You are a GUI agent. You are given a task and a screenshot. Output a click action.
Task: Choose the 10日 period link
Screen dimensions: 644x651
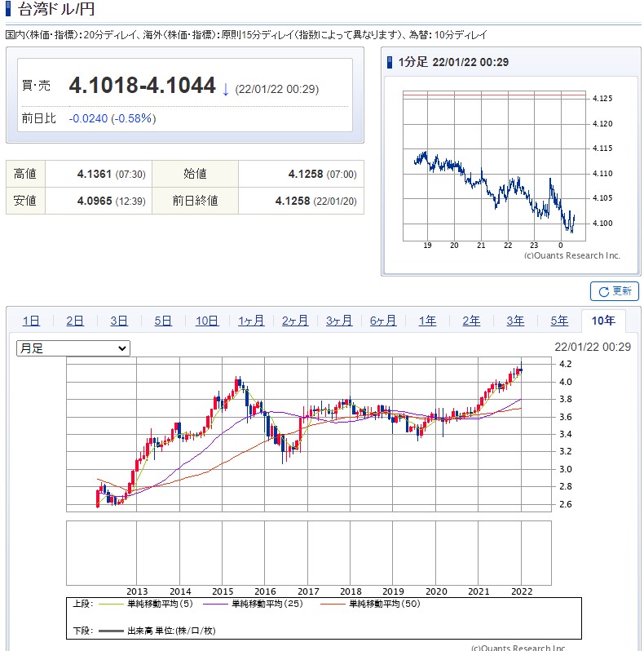point(207,321)
